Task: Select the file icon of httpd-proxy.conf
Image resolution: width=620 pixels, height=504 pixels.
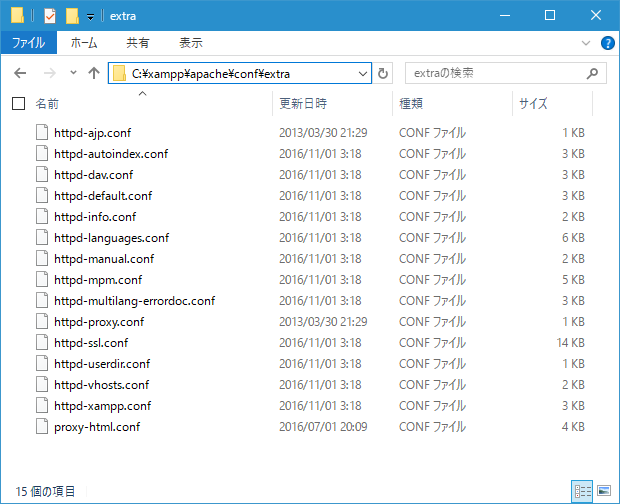Action: click(42, 321)
